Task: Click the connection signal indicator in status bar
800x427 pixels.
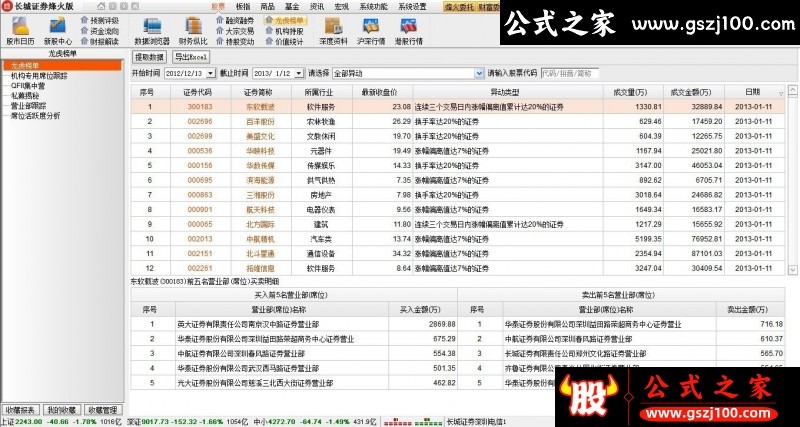Action: click(x=413, y=422)
